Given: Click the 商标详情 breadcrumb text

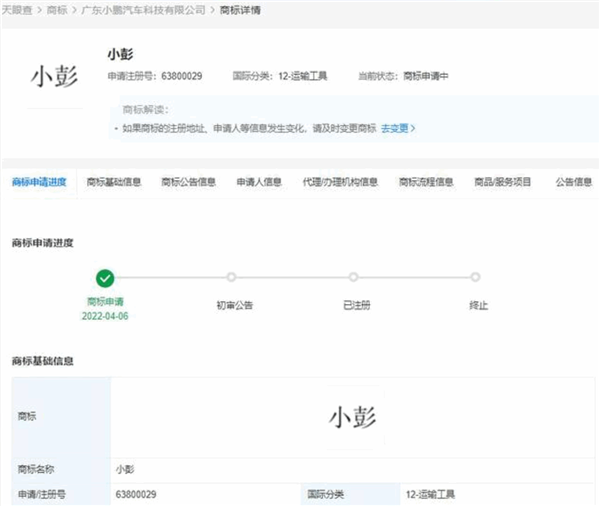Looking at the screenshot, I should pos(240,10).
